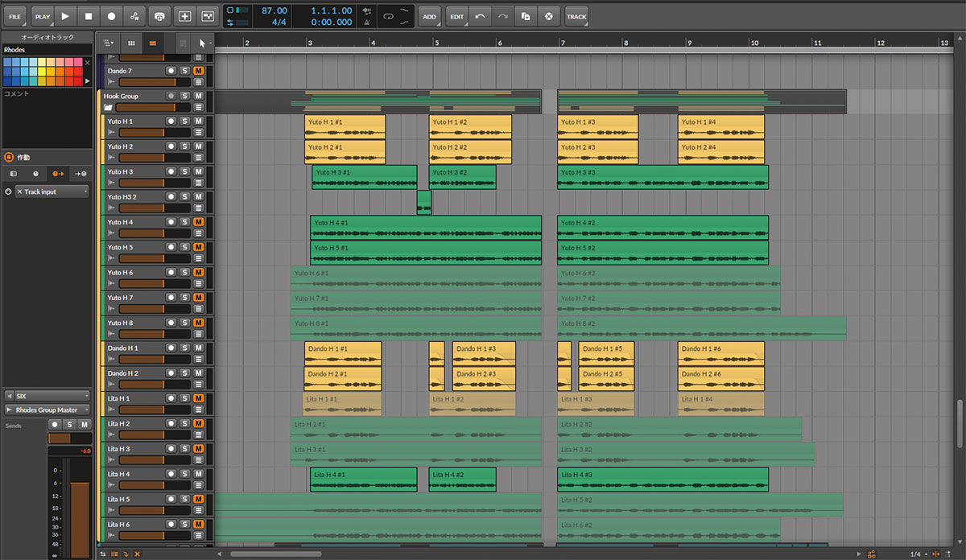Mute the Yuto H 3 track
The height and width of the screenshot is (560, 966).
199,171
